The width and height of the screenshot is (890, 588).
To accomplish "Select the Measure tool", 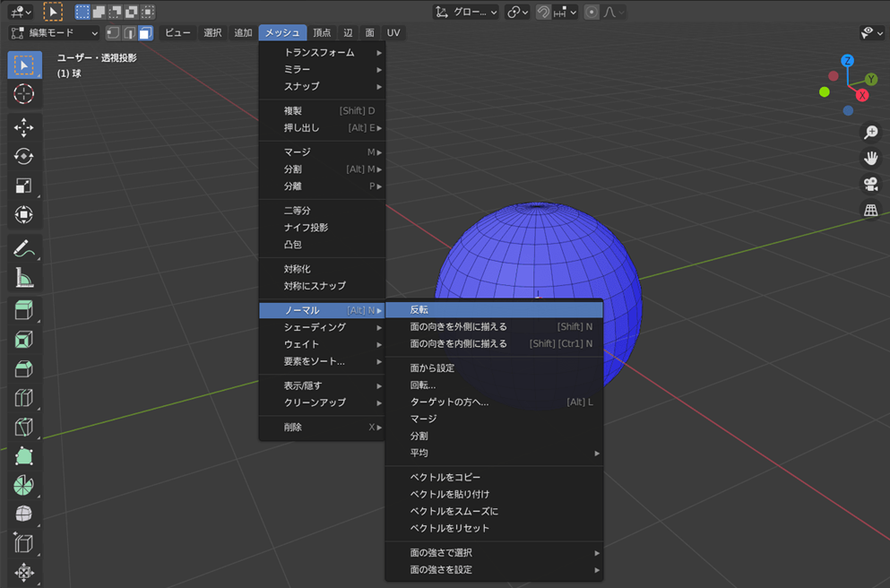I will click(x=24, y=277).
